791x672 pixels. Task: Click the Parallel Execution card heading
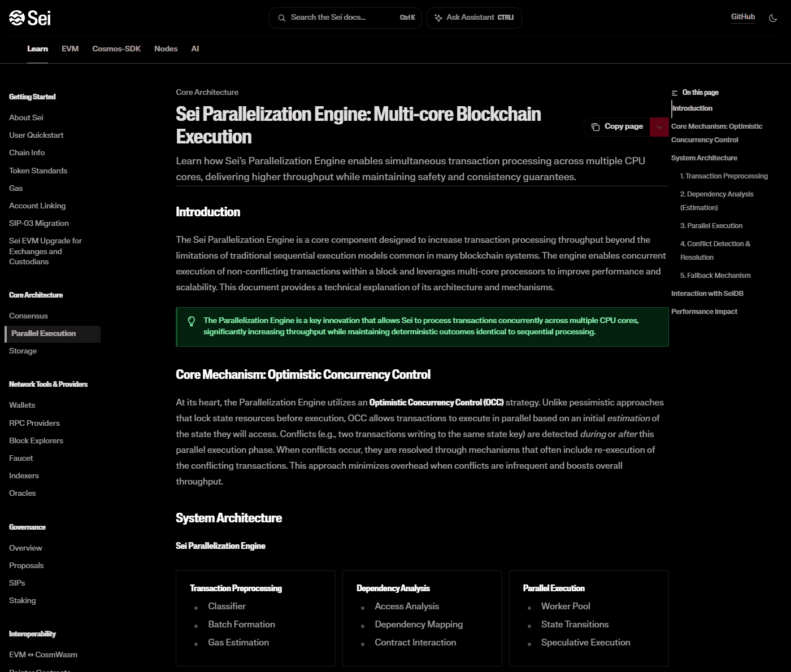[554, 588]
